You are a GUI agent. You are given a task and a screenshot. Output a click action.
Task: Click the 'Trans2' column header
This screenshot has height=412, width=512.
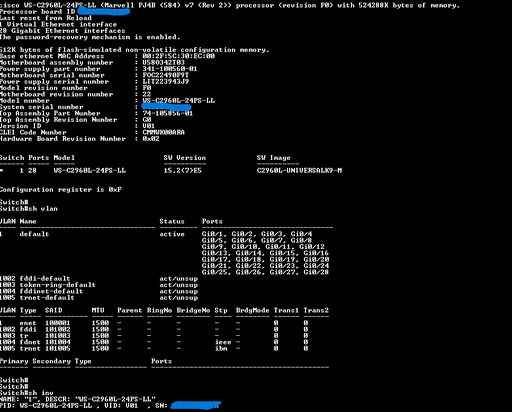pyautogui.click(x=316, y=310)
